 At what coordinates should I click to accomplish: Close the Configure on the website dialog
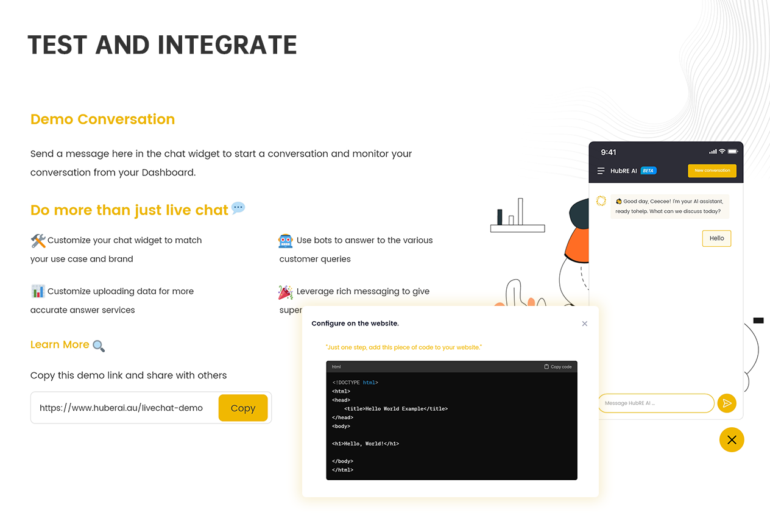click(585, 324)
